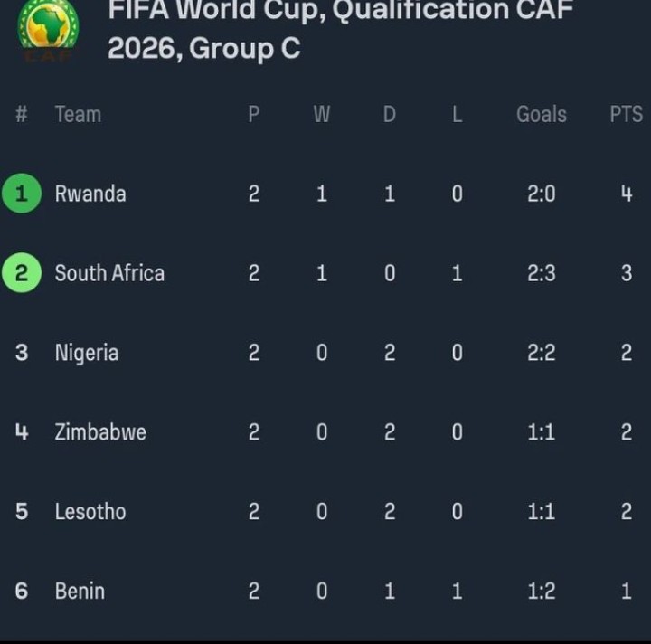Screen dimensions: 651x644
Task: Click the CAF logo icon
Action: [49, 29]
